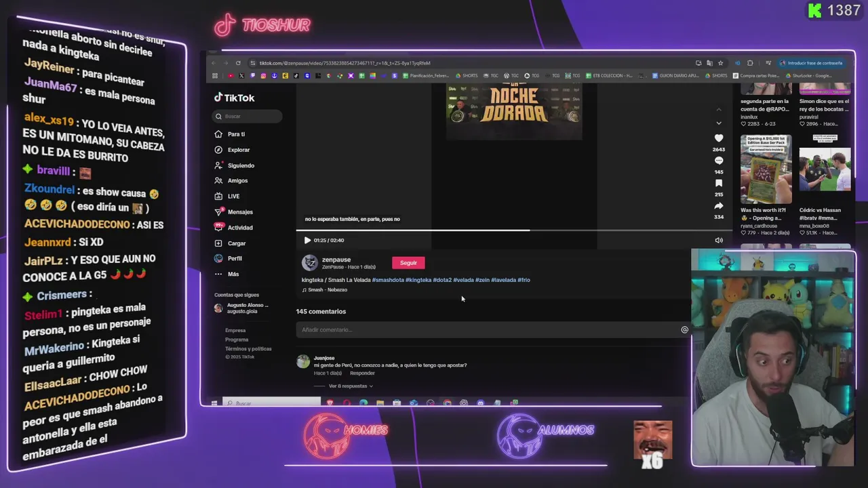Open comments via speech bubble icon
Screen dimensions: 868x488
coord(719,161)
